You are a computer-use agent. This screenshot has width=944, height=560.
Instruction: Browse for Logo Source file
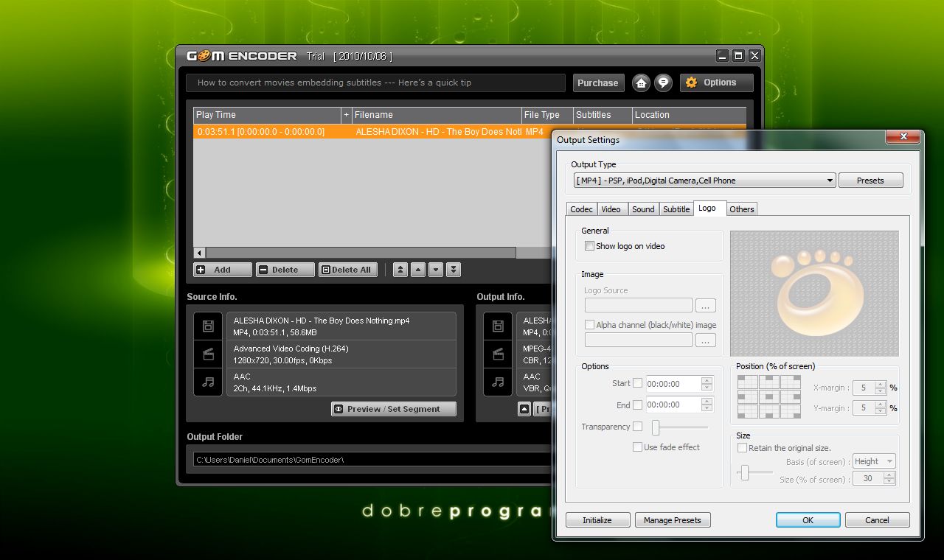706,305
